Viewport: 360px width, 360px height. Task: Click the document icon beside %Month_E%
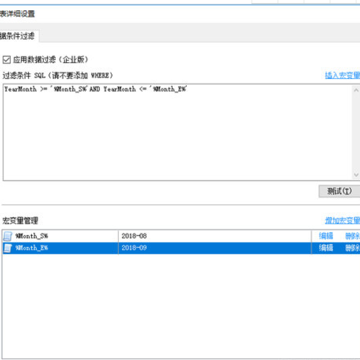[7, 248]
